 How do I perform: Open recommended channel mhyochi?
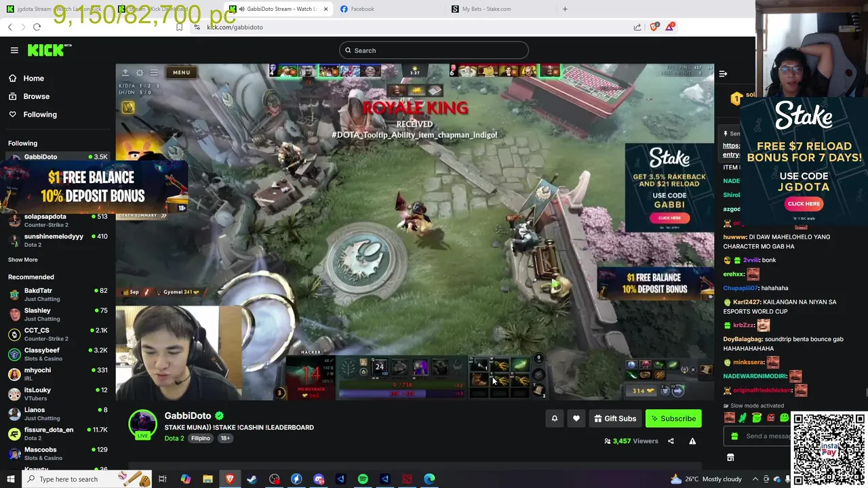pyautogui.click(x=58, y=373)
